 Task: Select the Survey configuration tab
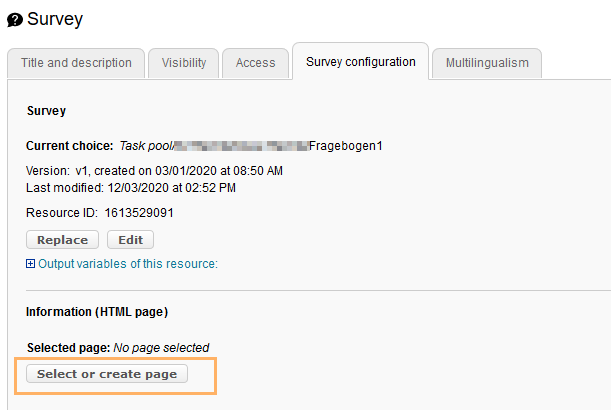360,62
